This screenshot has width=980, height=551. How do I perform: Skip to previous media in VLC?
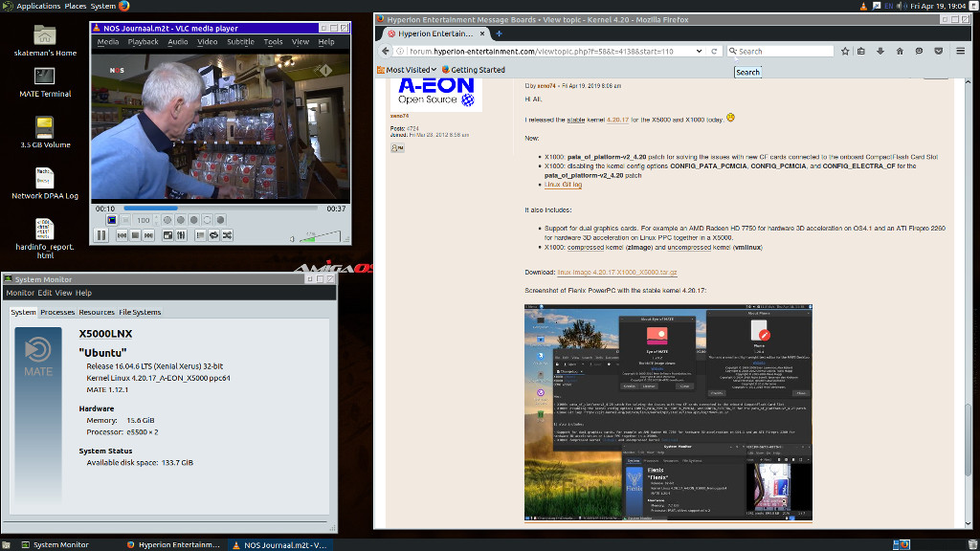[122, 235]
